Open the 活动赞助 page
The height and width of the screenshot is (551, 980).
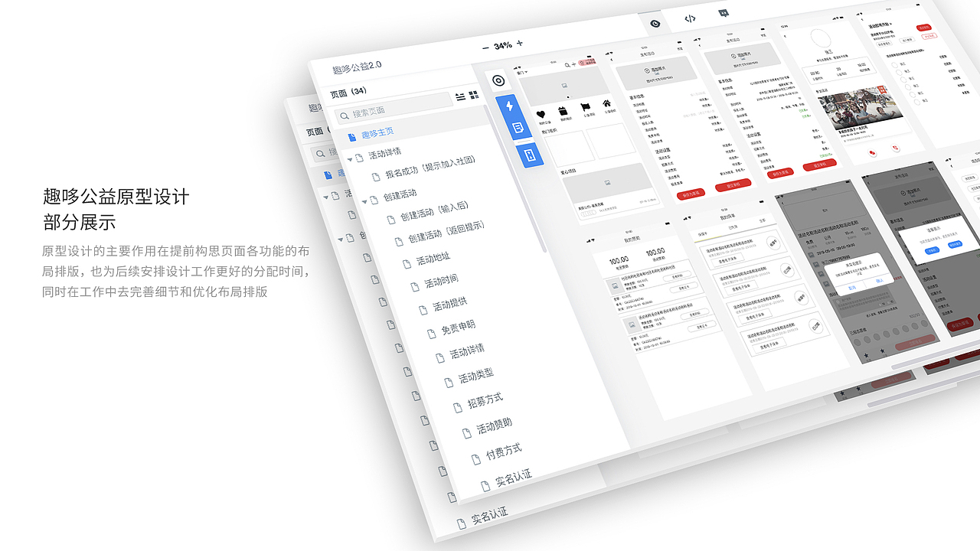[495, 425]
